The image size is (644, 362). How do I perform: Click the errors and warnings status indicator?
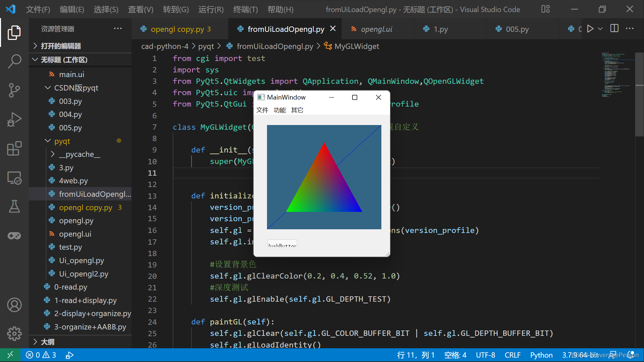pos(41,355)
